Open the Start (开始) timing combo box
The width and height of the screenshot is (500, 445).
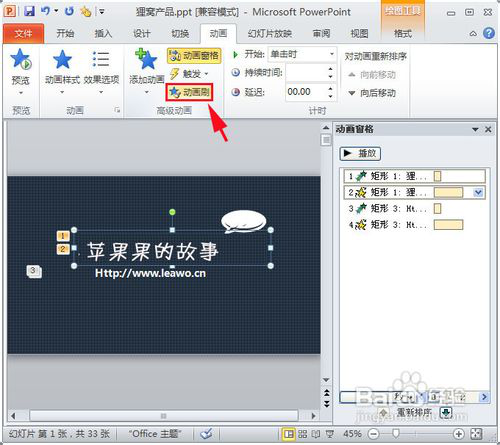[x=302, y=54]
